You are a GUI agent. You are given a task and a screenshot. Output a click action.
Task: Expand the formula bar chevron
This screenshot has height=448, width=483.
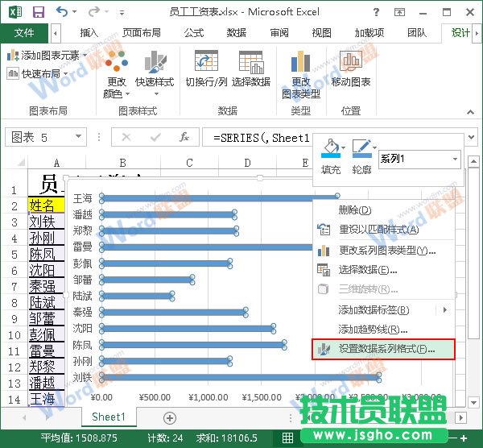(x=471, y=137)
